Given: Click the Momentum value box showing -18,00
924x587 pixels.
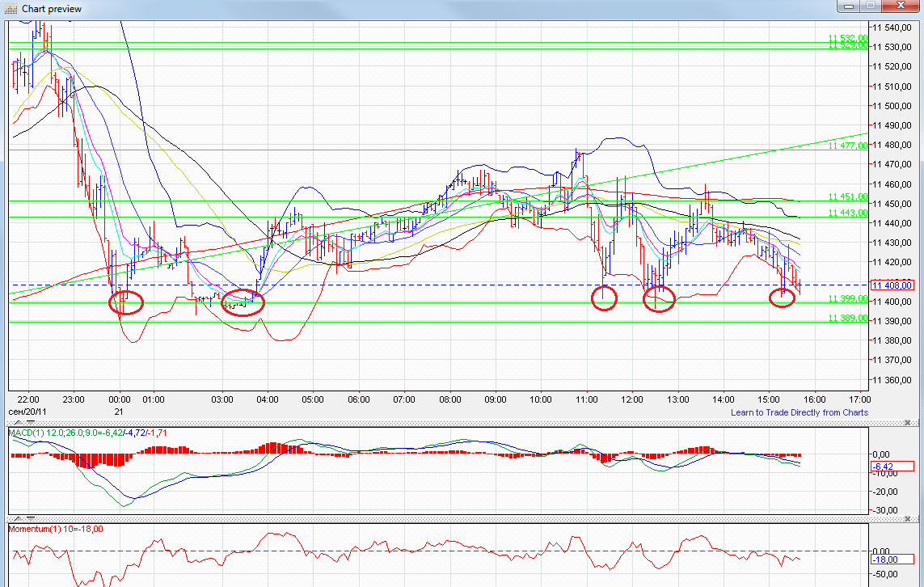Looking at the screenshot, I should (x=886, y=560).
